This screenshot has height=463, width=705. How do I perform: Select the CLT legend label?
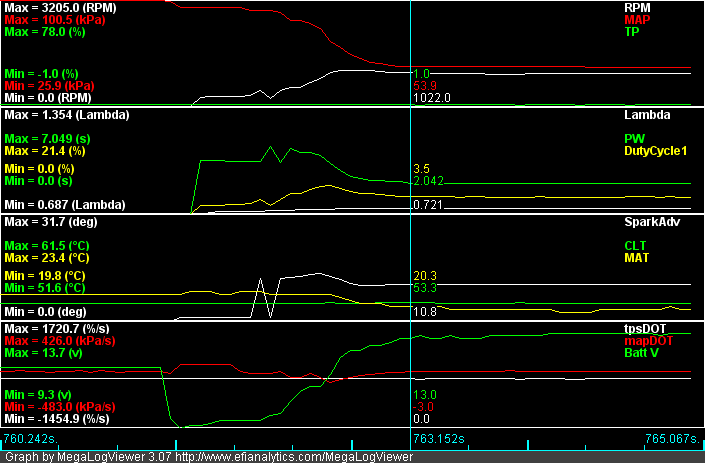coord(635,245)
